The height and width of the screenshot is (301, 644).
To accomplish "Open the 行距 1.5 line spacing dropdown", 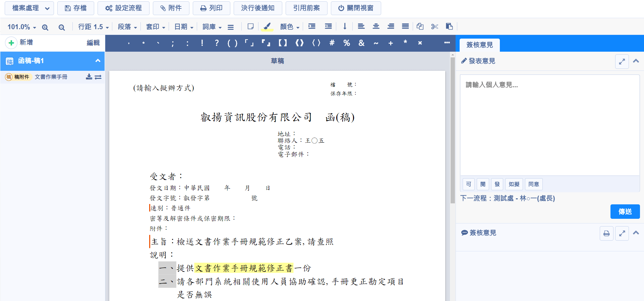I will click(93, 27).
